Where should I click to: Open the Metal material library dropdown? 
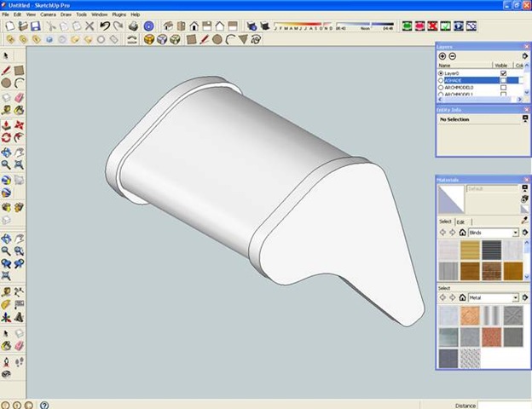[x=516, y=297]
